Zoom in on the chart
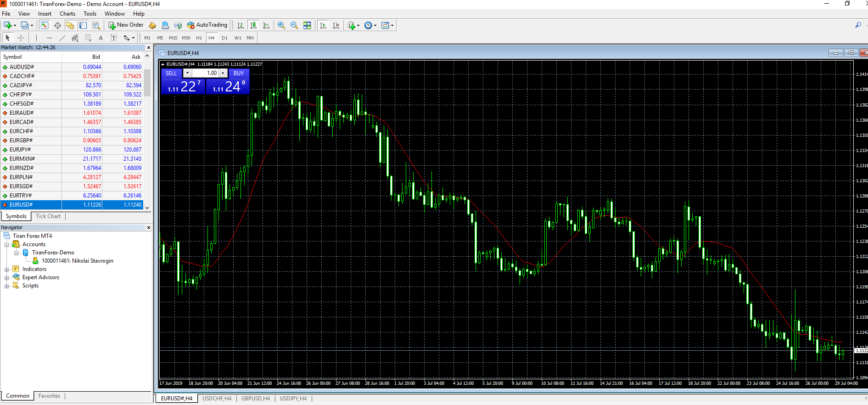Screen dimensions: 868x405 point(281,25)
